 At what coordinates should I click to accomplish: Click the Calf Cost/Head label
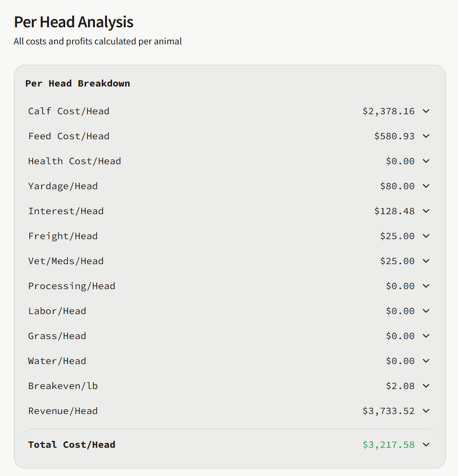(68, 111)
